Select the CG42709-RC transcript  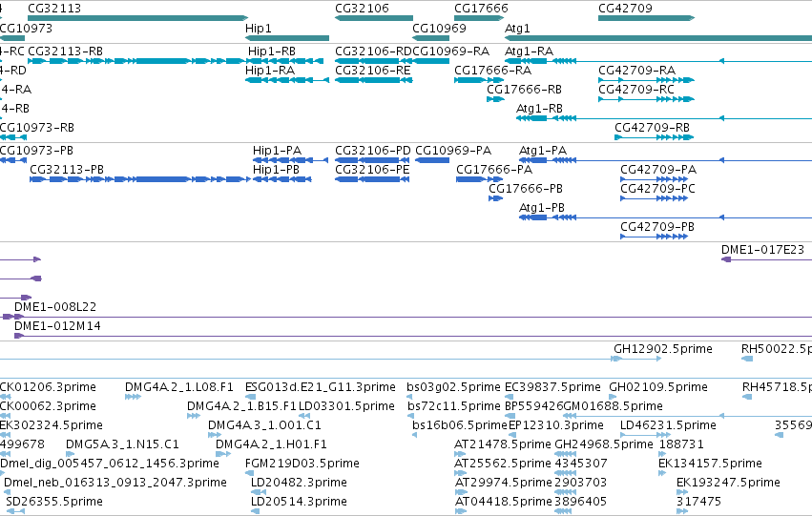point(646,99)
